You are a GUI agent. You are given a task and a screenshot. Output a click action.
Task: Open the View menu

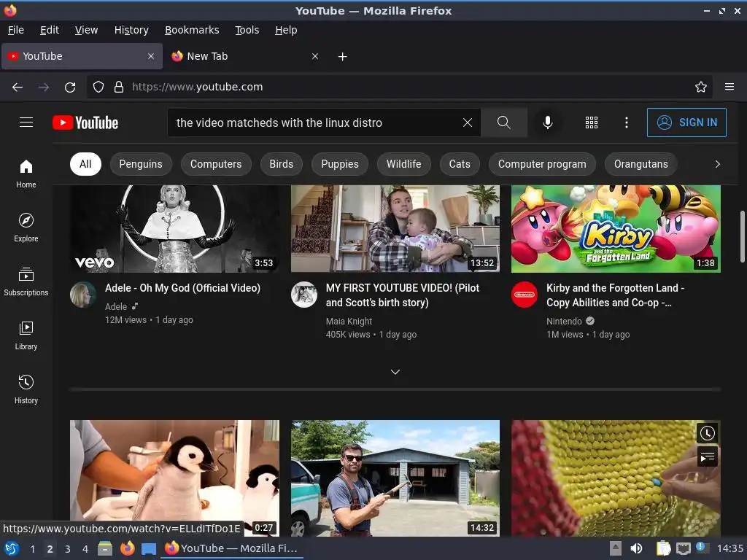[86, 30]
